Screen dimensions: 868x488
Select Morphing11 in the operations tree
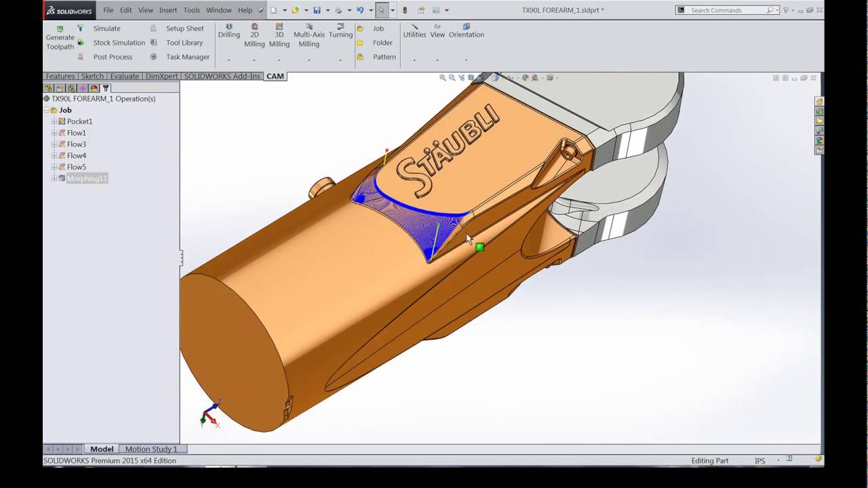coord(87,178)
